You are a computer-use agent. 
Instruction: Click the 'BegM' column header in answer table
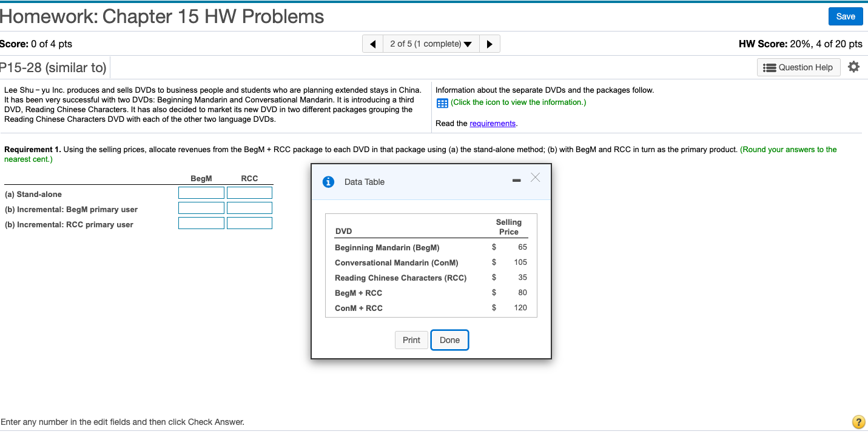[x=201, y=178]
